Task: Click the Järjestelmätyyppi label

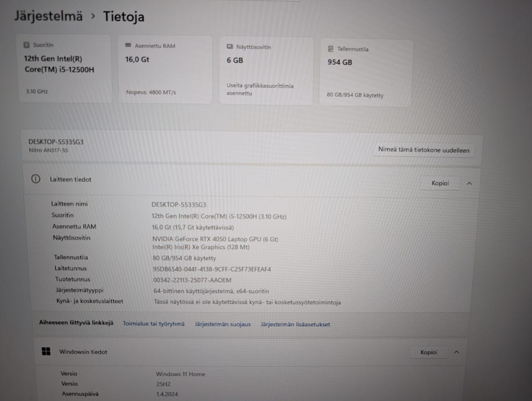Action: click(x=80, y=290)
